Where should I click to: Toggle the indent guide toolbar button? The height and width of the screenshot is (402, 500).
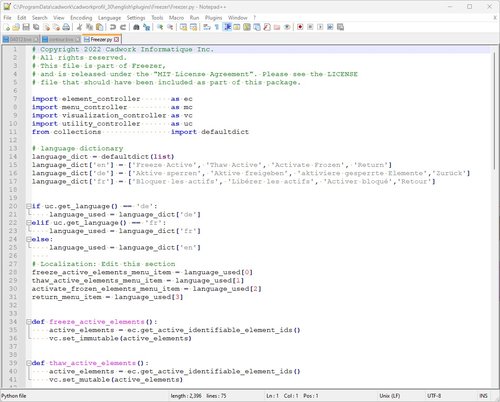(x=227, y=27)
